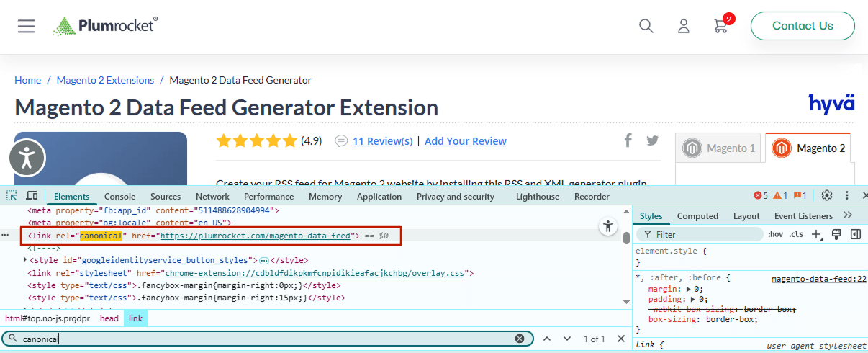Viewport: 868px width, 353px height.
Task: Go to the Home breadcrumb link
Action: pyautogui.click(x=28, y=80)
